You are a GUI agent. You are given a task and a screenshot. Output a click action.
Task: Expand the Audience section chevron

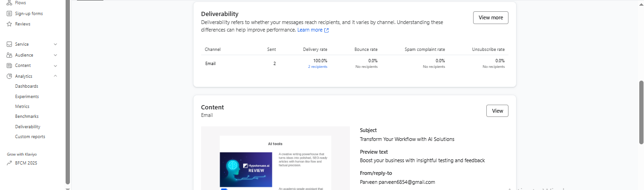click(x=55, y=55)
